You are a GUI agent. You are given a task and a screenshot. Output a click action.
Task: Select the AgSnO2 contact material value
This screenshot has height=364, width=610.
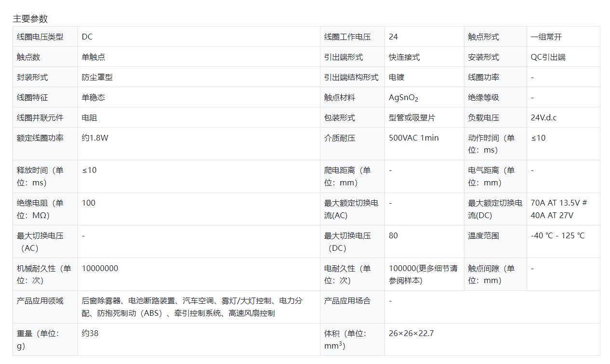tap(403, 98)
